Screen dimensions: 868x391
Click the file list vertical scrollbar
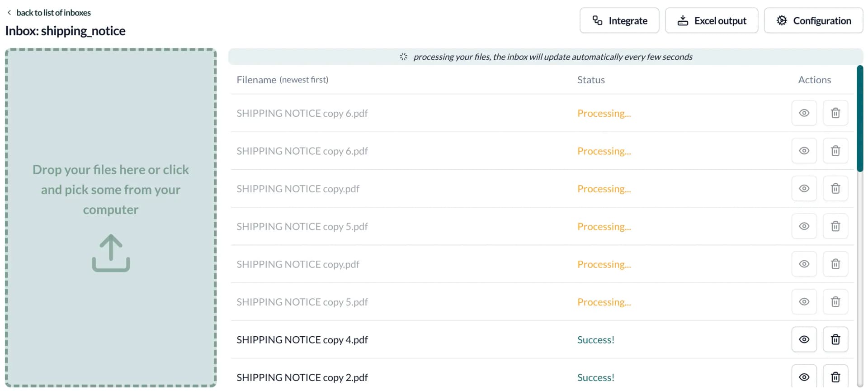(x=860, y=119)
